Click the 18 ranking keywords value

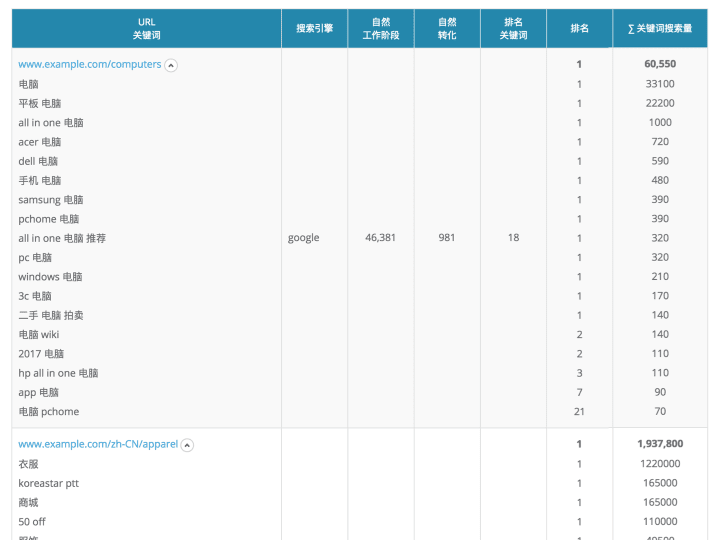click(513, 238)
